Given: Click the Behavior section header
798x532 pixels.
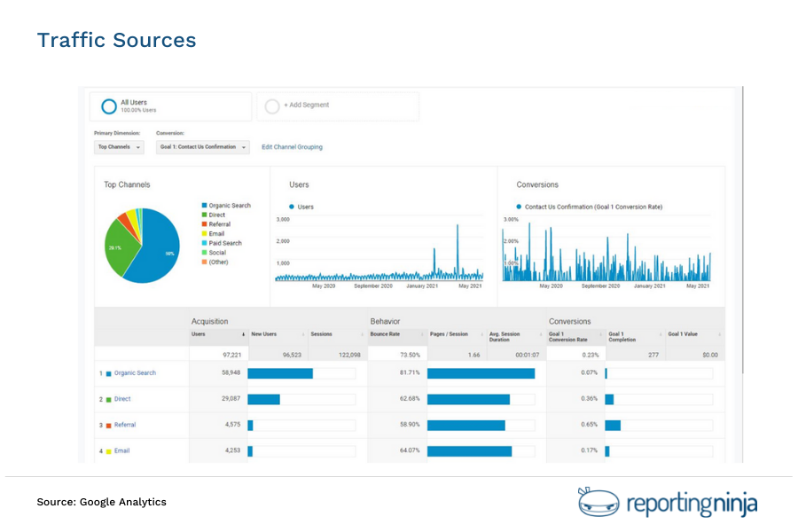Looking at the screenshot, I should click(385, 321).
